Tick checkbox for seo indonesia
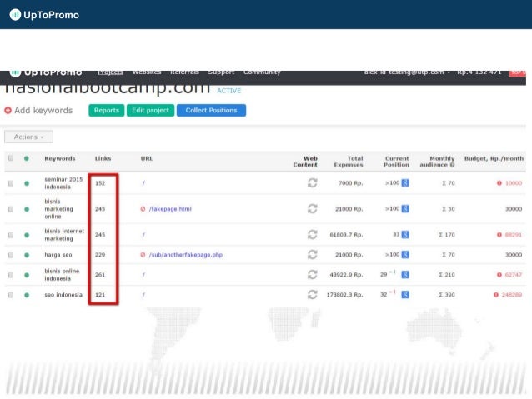The height and width of the screenshot is (399, 532). coord(11,295)
